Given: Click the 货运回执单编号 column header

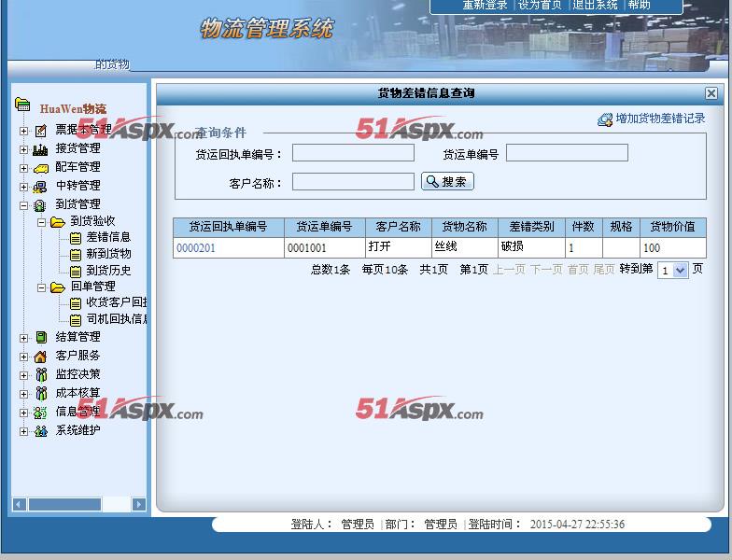Looking at the screenshot, I should (228, 228).
